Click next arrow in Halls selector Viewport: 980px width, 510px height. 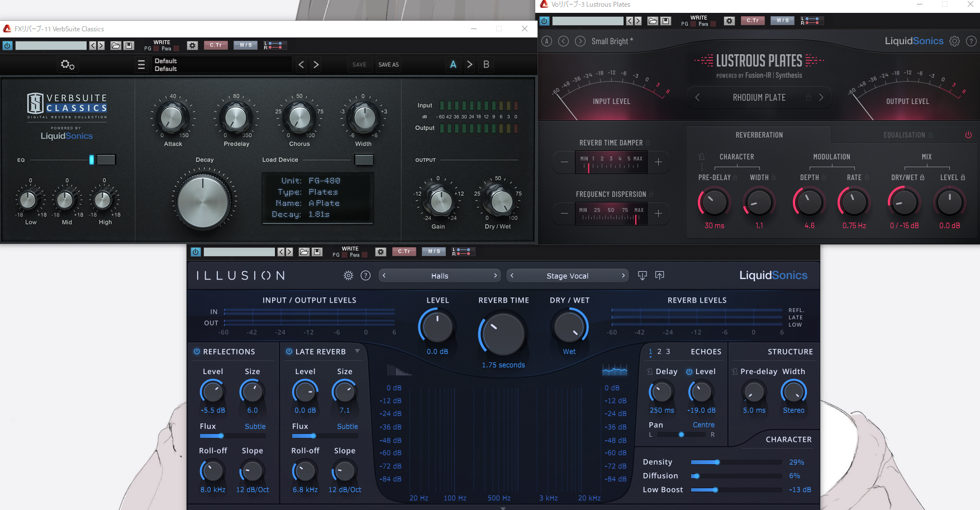click(495, 275)
